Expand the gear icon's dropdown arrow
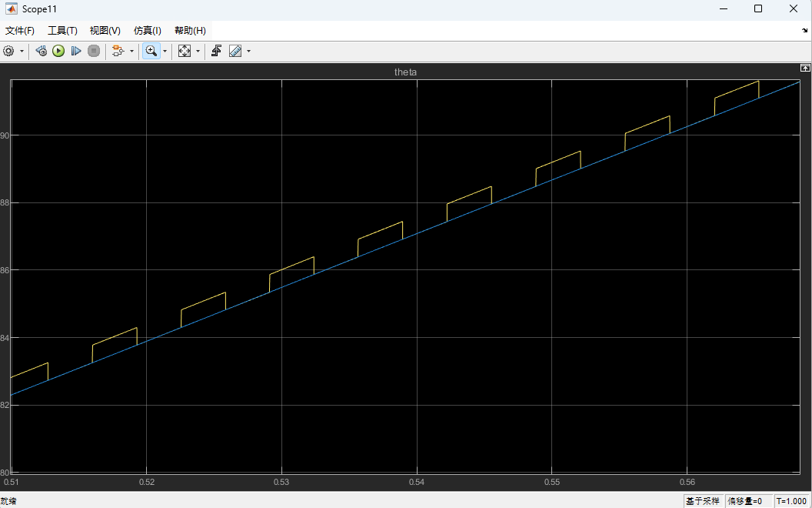 click(x=22, y=51)
